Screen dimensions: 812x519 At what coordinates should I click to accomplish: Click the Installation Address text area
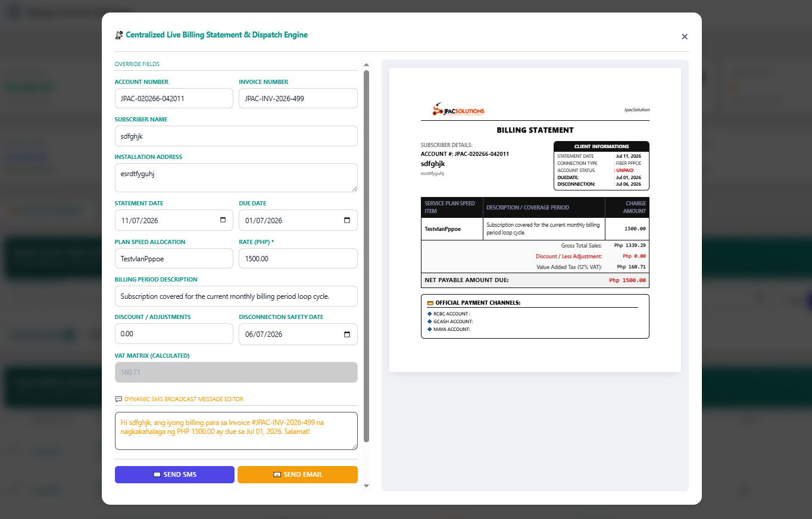pos(236,177)
